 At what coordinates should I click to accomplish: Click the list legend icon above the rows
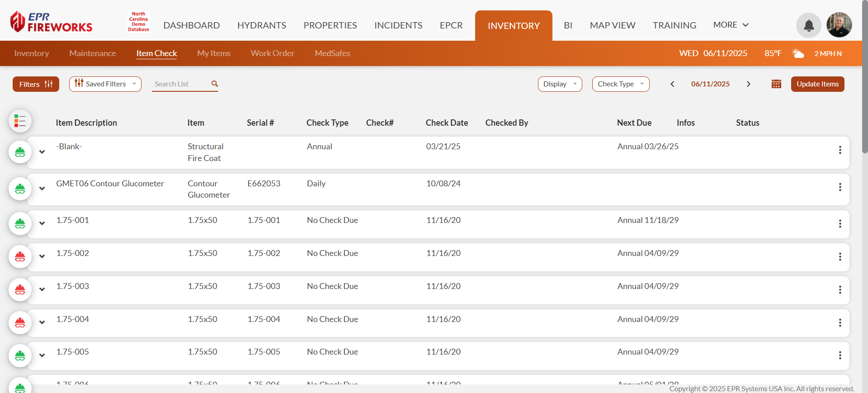point(20,121)
